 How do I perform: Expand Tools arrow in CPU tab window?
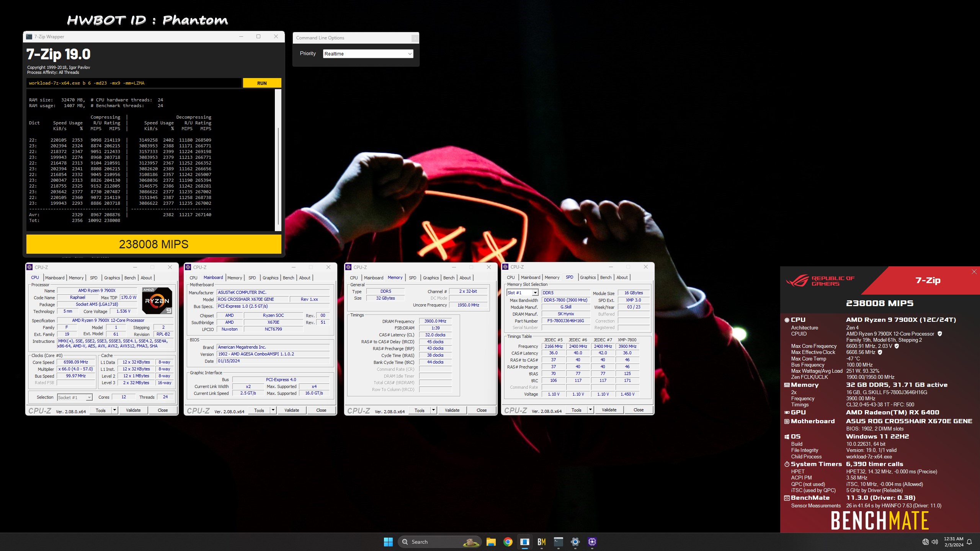(x=114, y=410)
